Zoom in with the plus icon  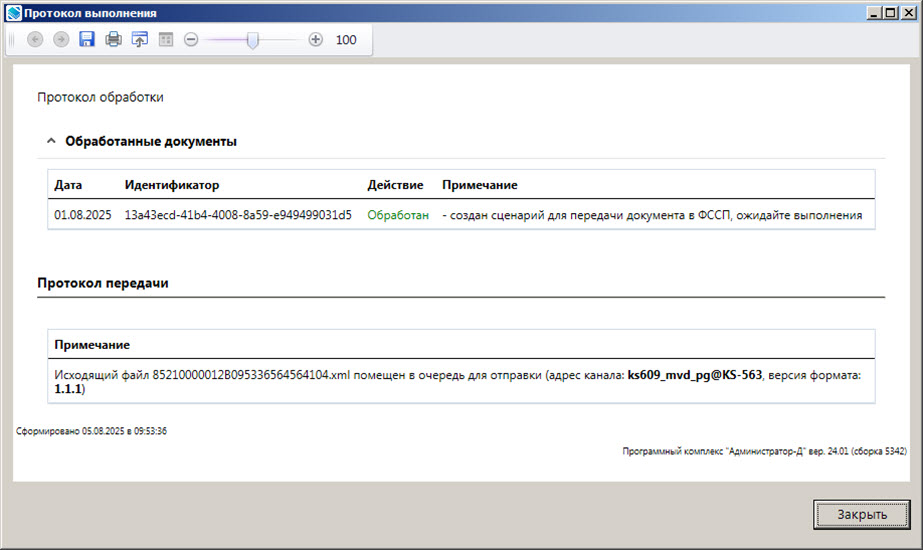tap(316, 40)
